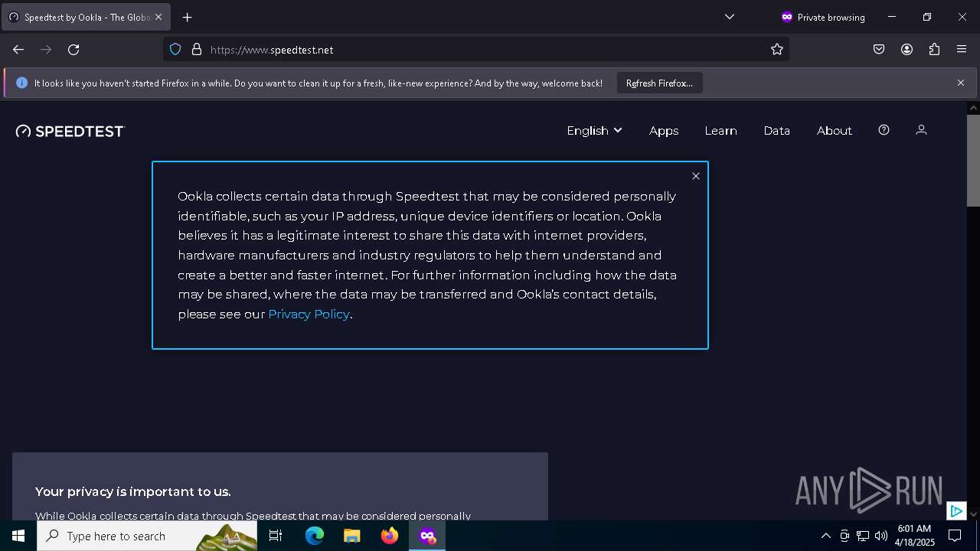Open tracking protection shield in address bar
This screenshot has width=980, height=551.
pyautogui.click(x=175, y=50)
